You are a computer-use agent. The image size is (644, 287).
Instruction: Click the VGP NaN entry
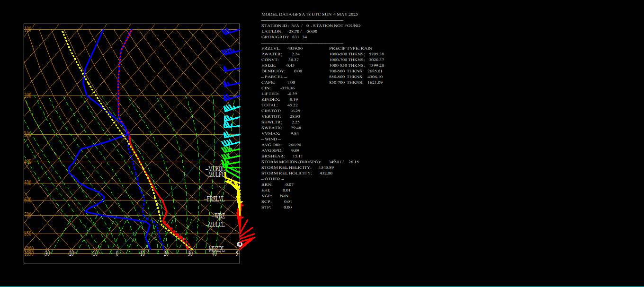[x=275, y=196]
